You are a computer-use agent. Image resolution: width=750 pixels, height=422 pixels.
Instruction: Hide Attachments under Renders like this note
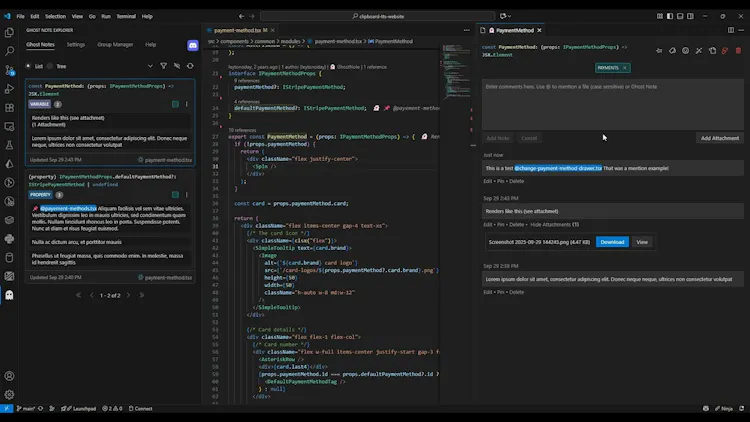tap(554, 224)
